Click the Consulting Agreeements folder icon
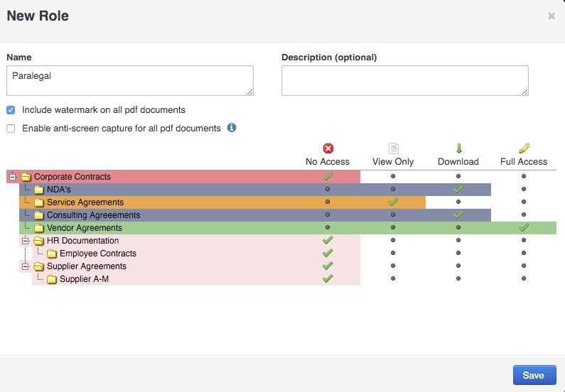This screenshot has height=392, width=565. click(x=39, y=215)
